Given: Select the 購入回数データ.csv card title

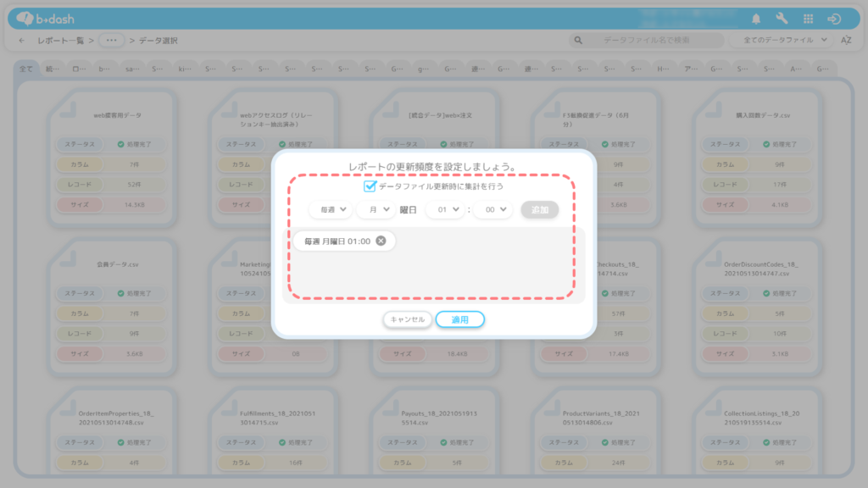Looking at the screenshot, I should [x=763, y=115].
